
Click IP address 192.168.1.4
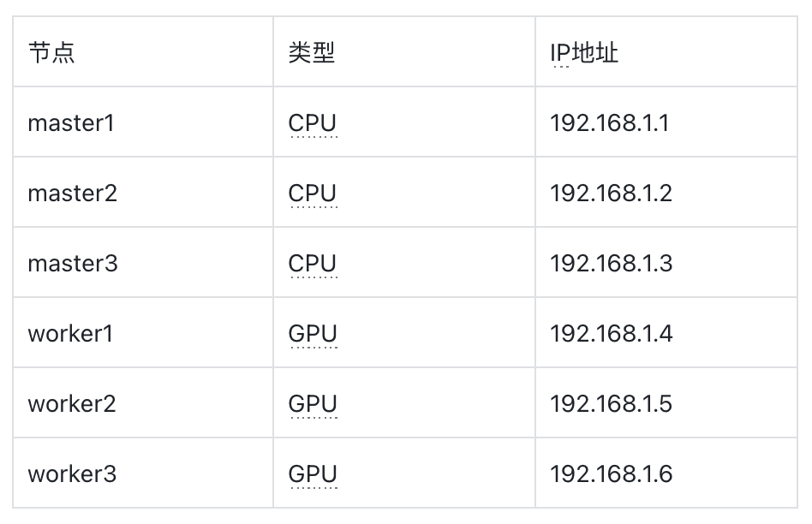[x=611, y=334]
